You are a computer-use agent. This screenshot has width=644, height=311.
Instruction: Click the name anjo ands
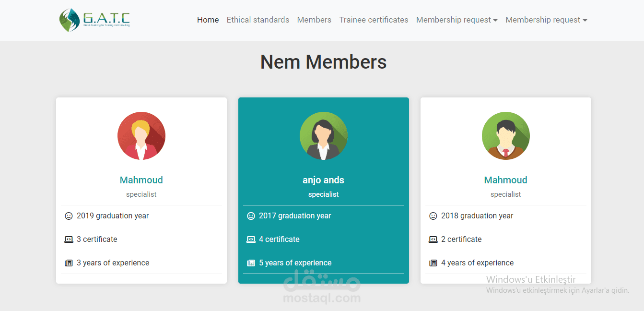pos(323,180)
